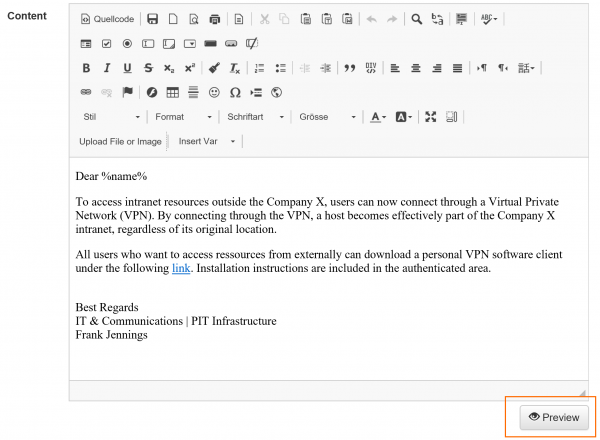
Task: Toggle strikethrough formatting
Action: tap(148, 68)
